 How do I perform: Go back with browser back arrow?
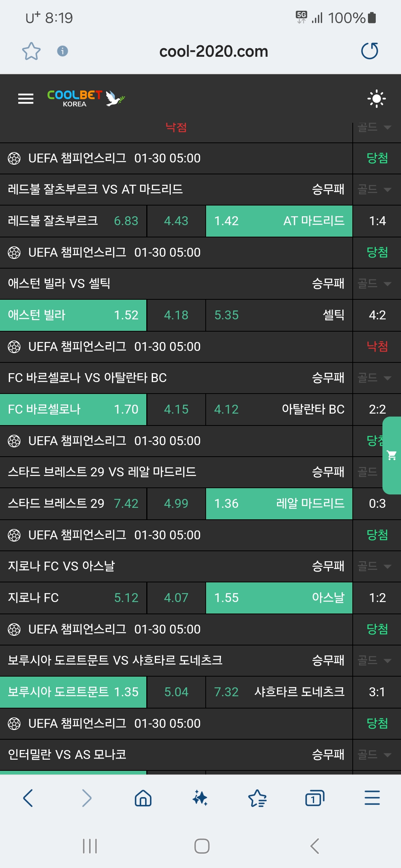(x=28, y=798)
